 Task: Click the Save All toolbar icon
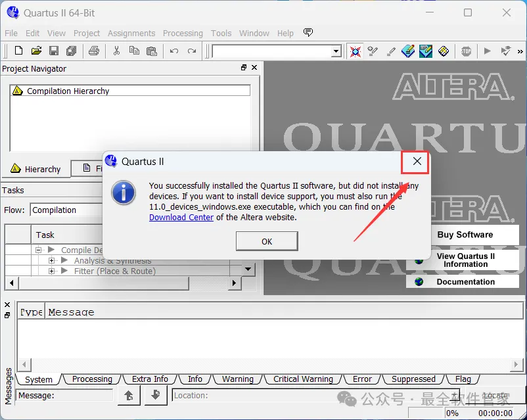[x=71, y=51]
